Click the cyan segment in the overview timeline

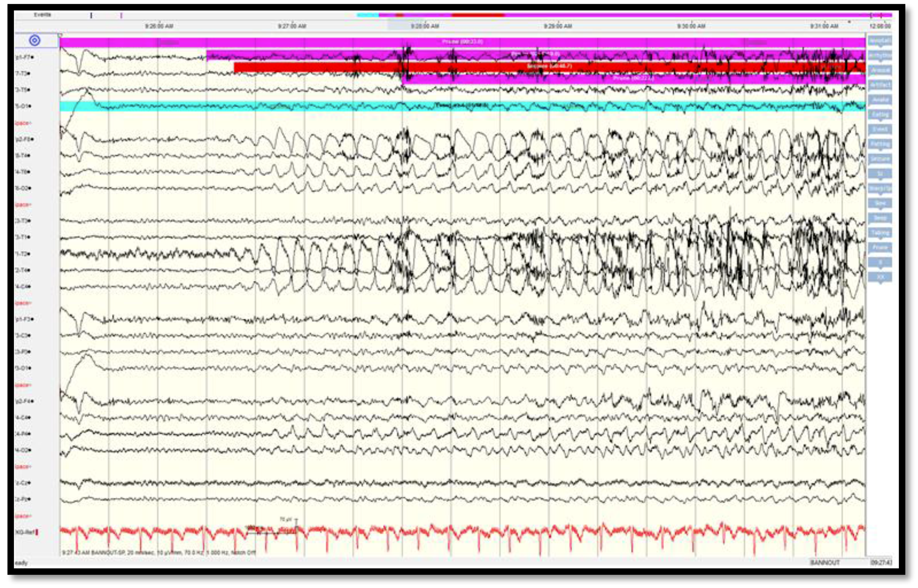click(368, 15)
